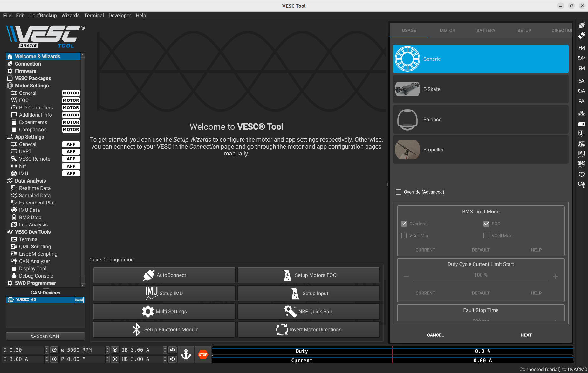The height and width of the screenshot is (373, 588).
Task: Toggle RT APP data streaming icon
Action: click(x=582, y=144)
